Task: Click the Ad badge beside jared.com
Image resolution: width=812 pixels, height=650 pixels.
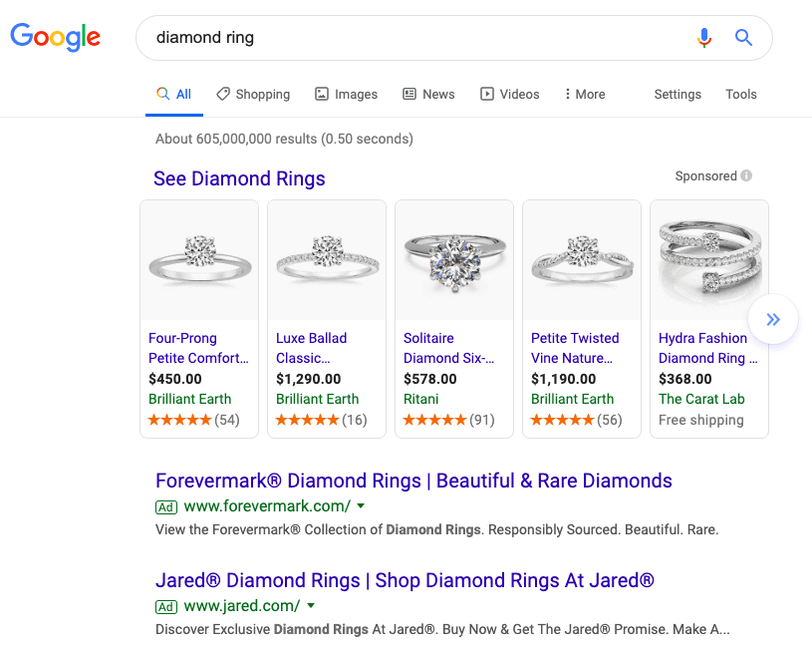Action: click(166, 605)
